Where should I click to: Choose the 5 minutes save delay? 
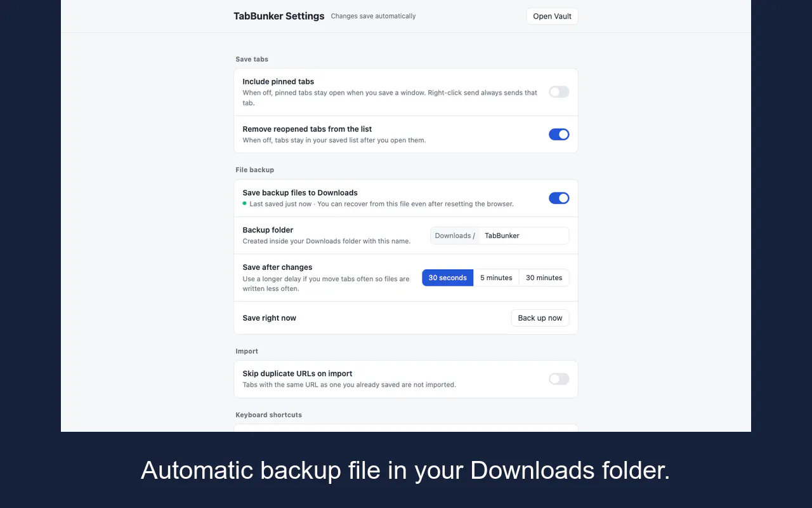coord(496,277)
